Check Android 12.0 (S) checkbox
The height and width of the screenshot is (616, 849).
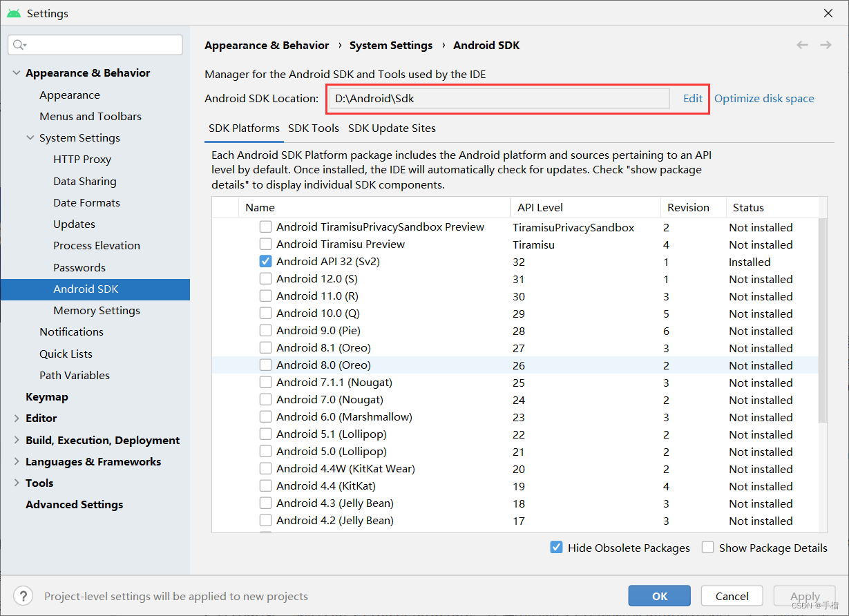(x=265, y=278)
